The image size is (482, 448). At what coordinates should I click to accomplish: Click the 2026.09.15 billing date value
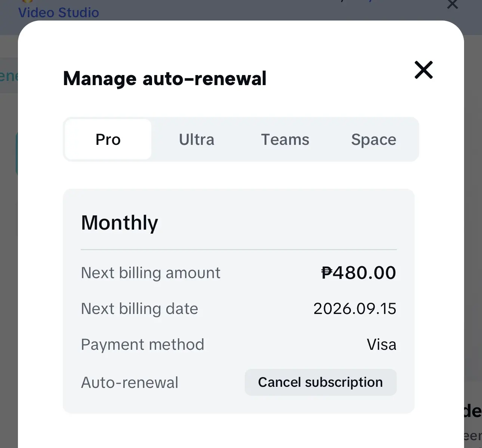click(x=355, y=309)
